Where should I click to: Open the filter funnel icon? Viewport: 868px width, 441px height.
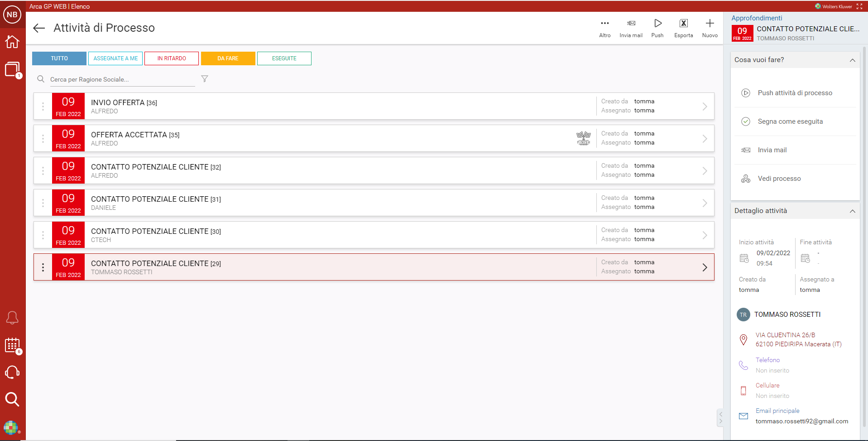205,79
